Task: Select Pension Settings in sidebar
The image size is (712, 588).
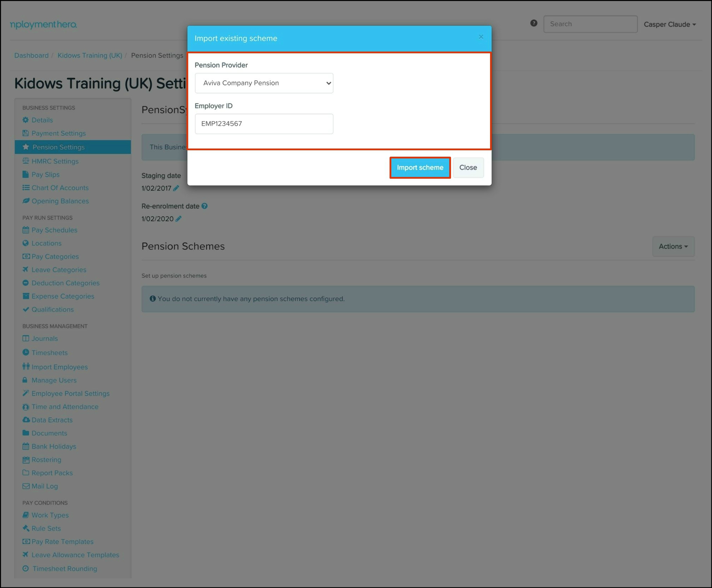Action: pyautogui.click(x=58, y=147)
